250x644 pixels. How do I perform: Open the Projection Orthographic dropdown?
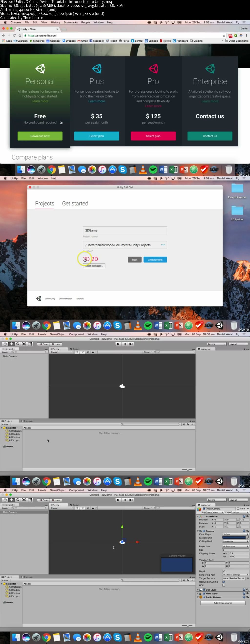point(235,546)
